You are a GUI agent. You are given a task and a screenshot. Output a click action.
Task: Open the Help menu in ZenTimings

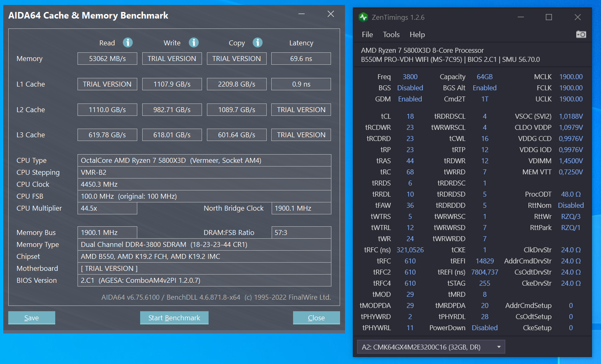[417, 35]
